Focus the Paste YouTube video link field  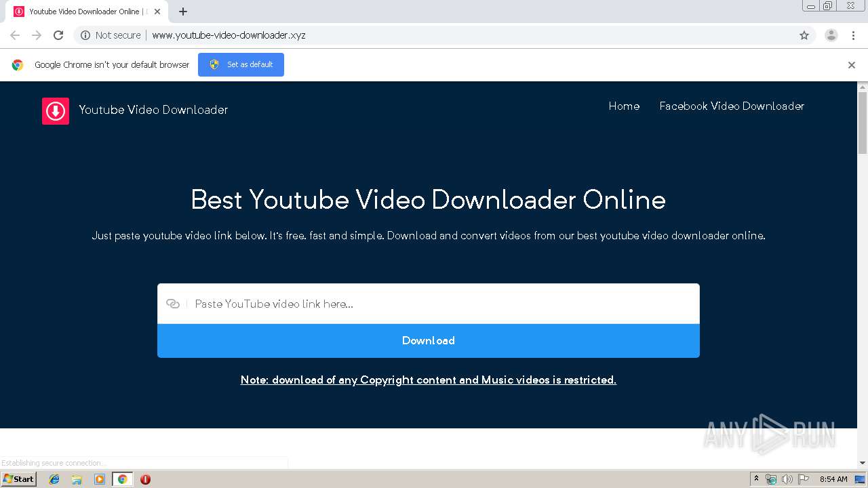(429, 304)
